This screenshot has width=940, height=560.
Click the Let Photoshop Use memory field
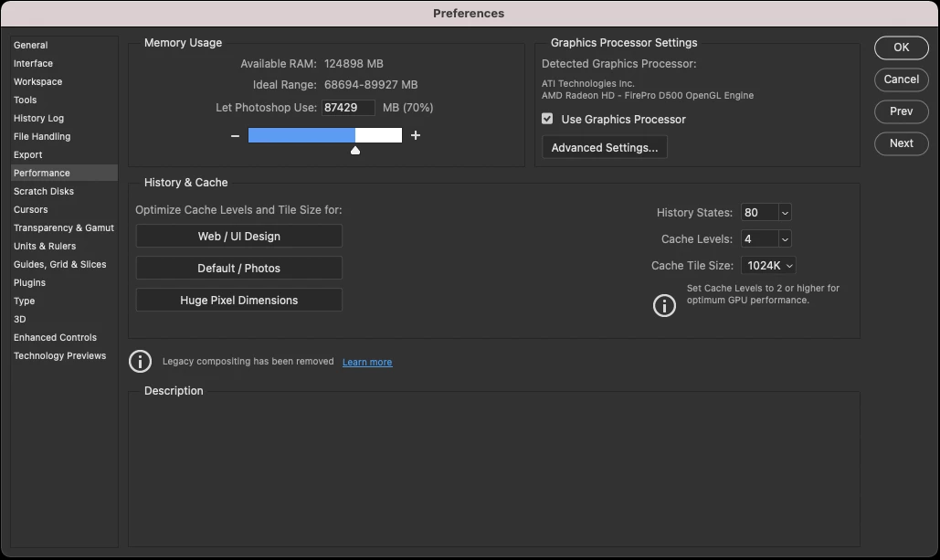pos(348,108)
